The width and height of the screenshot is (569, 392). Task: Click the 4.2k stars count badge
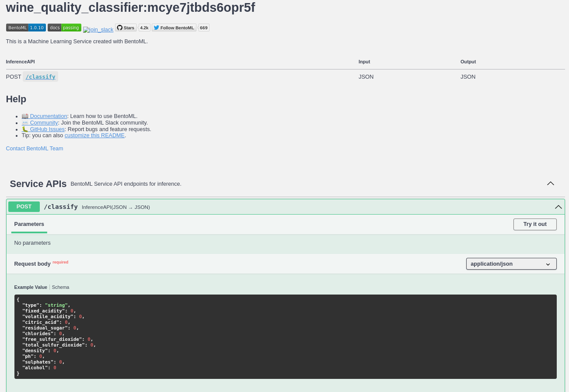[144, 28]
